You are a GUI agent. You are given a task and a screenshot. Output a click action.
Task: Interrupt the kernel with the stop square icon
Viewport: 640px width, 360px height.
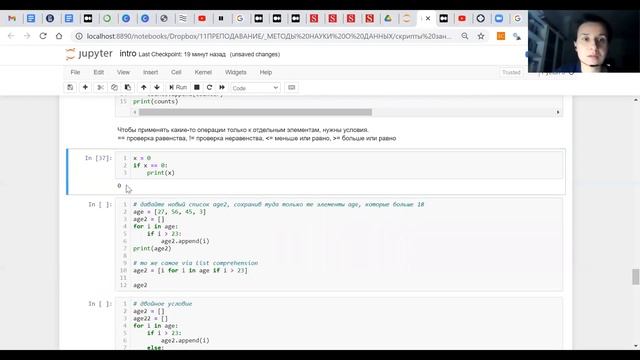pyautogui.click(x=197, y=87)
